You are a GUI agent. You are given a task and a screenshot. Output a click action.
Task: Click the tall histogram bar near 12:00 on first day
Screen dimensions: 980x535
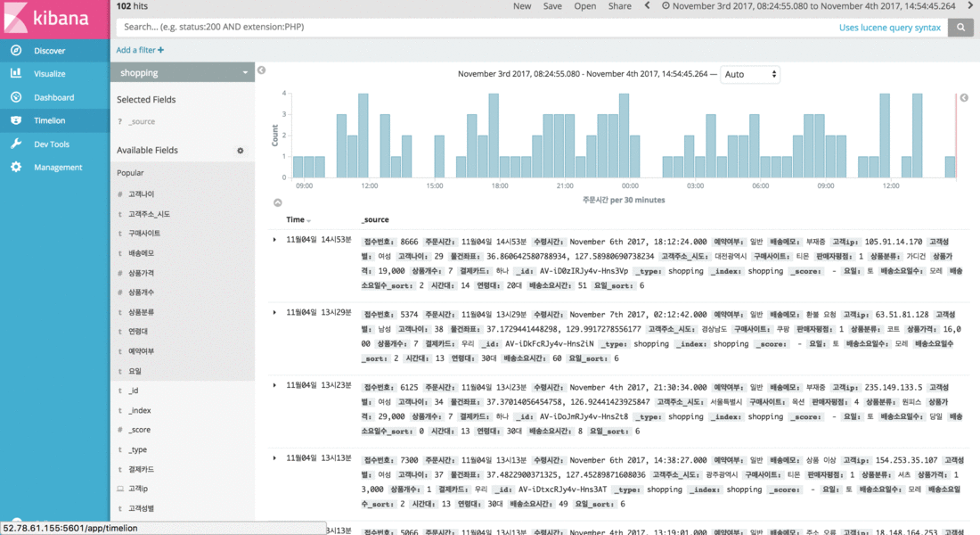click(363, 136)
